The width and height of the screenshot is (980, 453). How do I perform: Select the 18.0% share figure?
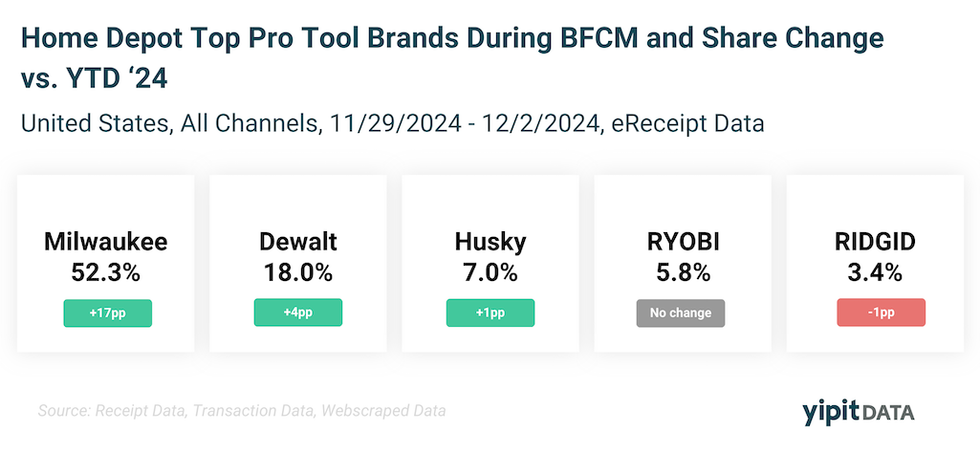298,272
